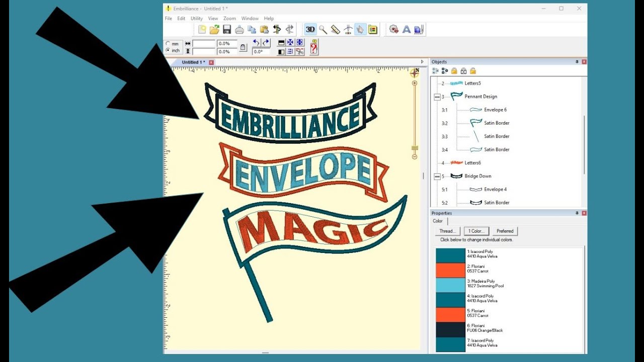
Task: Open the Zoom menu
Action: (x=229, y=19)
